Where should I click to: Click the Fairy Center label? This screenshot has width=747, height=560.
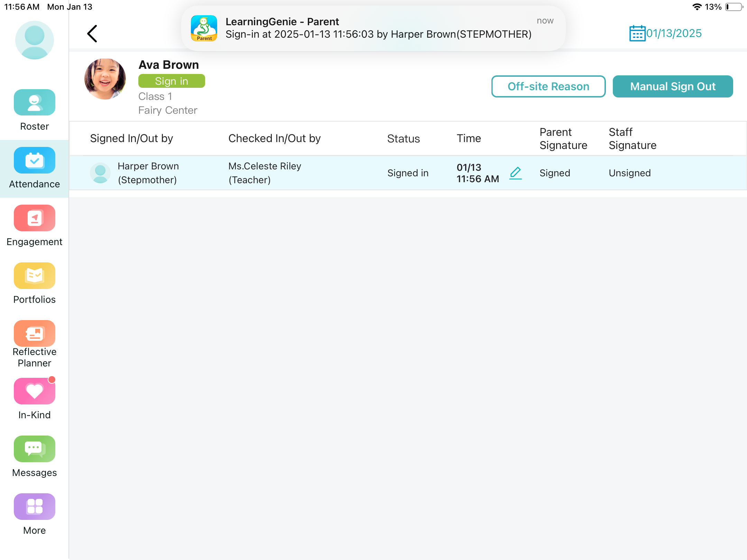pyautogui.click(x=168, y=110)
